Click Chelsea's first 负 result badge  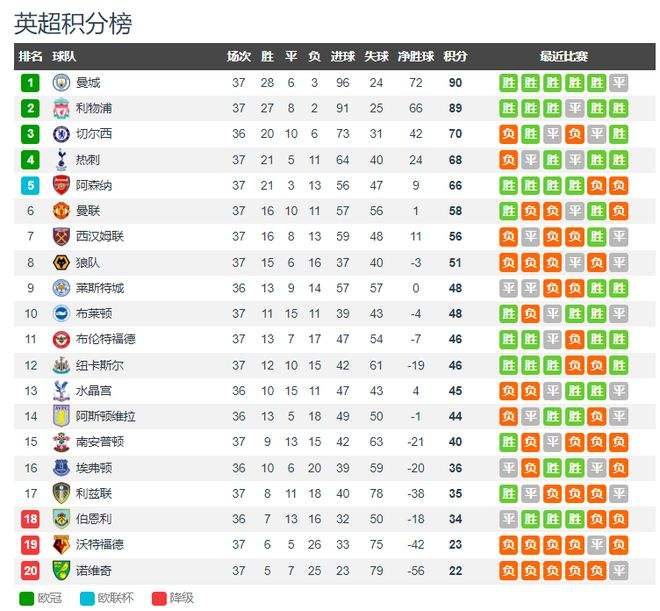[x=508, y=134]
